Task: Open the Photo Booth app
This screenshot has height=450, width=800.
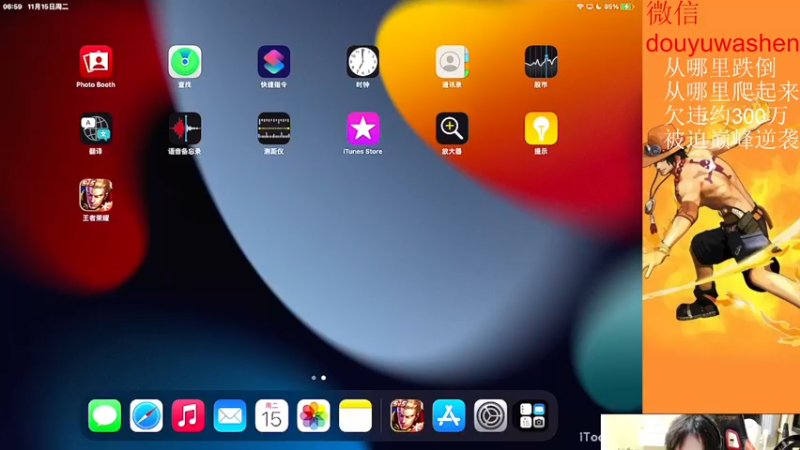Action: click(x=96, y=62)
